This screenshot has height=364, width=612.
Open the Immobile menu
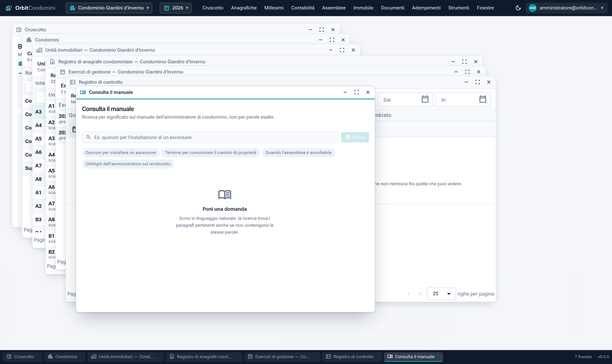point(363,8)
